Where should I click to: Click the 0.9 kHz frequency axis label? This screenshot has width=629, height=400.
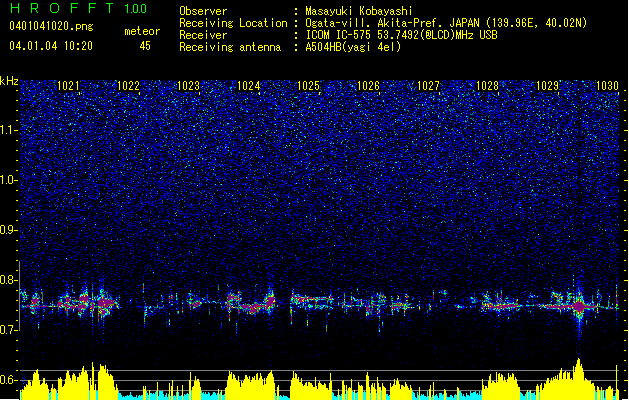9,230
